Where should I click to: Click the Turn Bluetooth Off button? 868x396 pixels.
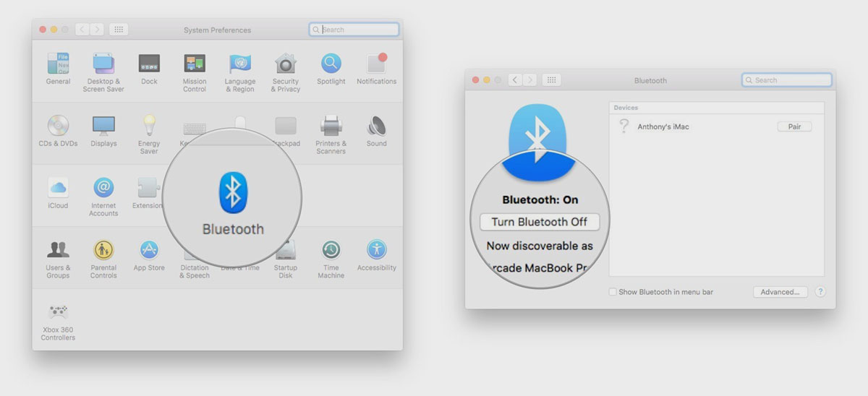click(540, 222)
